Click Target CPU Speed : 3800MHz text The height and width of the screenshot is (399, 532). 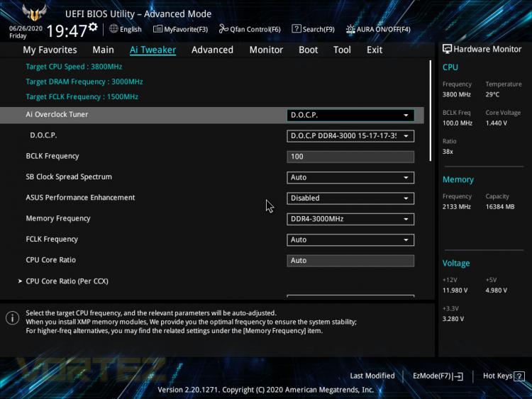tap(74, 67)
